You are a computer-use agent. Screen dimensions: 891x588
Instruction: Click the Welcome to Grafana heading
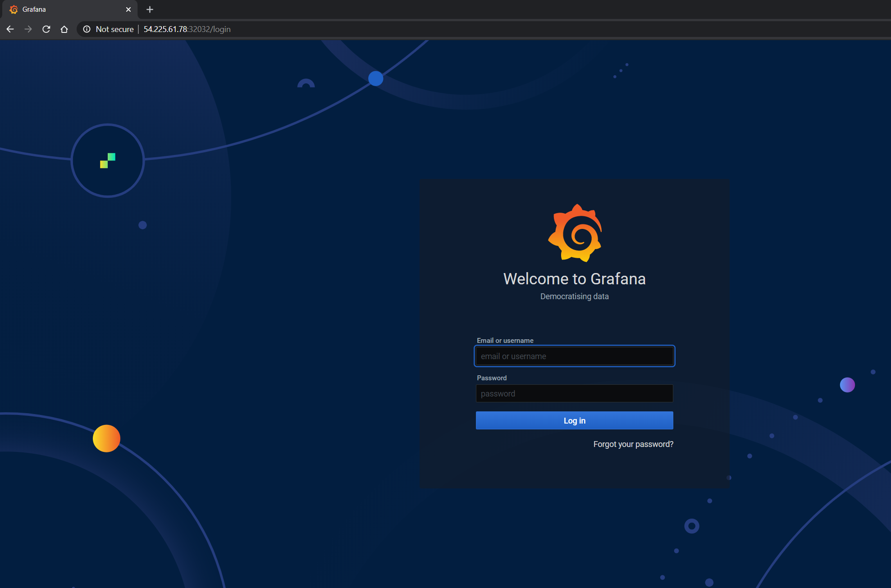574,279
